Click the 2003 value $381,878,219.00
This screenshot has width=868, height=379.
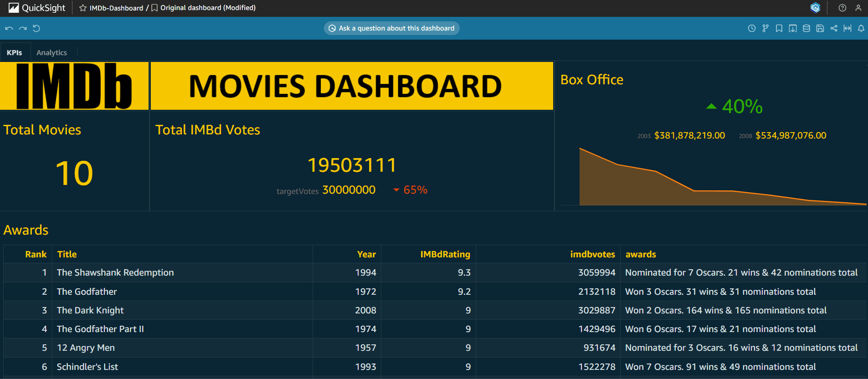pos(689,135)
